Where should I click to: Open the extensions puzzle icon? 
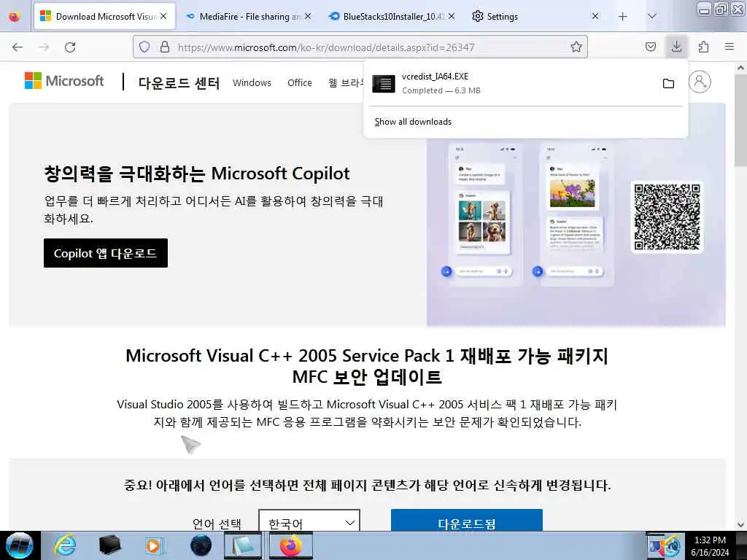[x=703, y=47]
